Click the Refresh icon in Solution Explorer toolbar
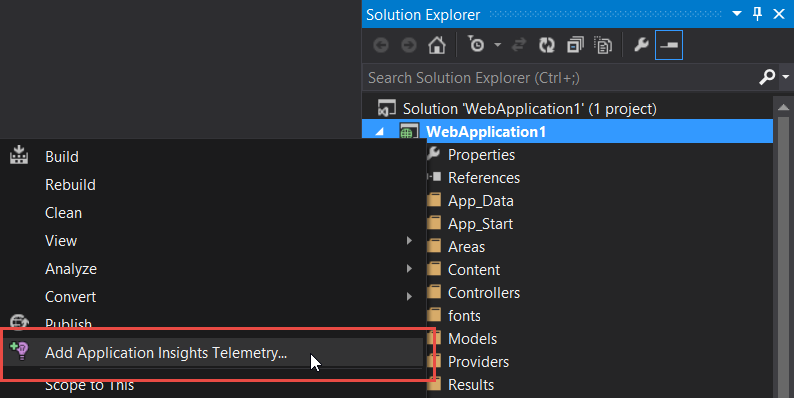 (546, 45)
